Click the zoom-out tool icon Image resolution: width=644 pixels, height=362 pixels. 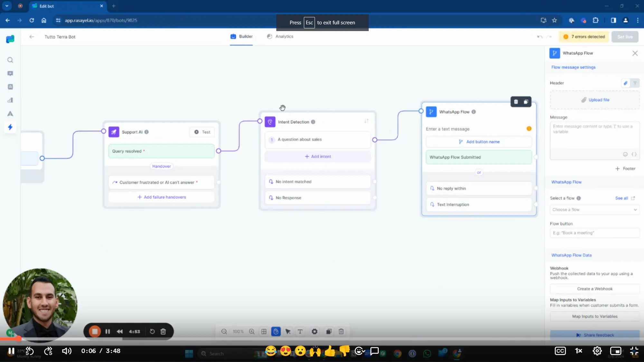224,331
